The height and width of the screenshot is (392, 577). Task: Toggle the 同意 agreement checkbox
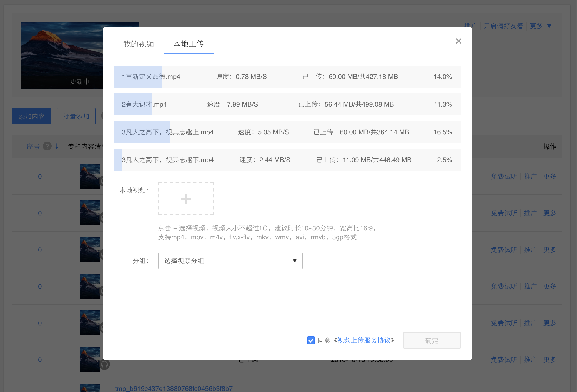pyautogui.click(x=311, y=340)
